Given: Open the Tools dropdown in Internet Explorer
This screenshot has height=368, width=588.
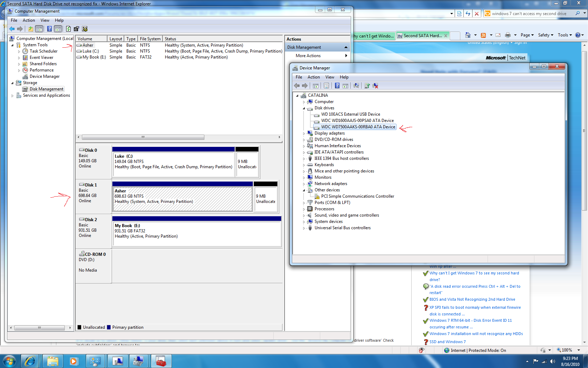Looking at the screenshot, I should coord(565,35).
